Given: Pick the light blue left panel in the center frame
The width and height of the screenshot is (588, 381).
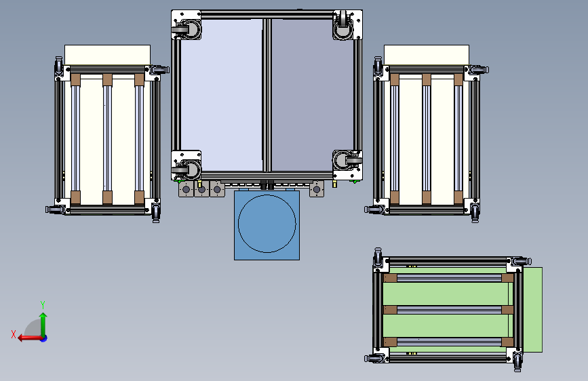Looking at the screenshot, I should 221,96.
